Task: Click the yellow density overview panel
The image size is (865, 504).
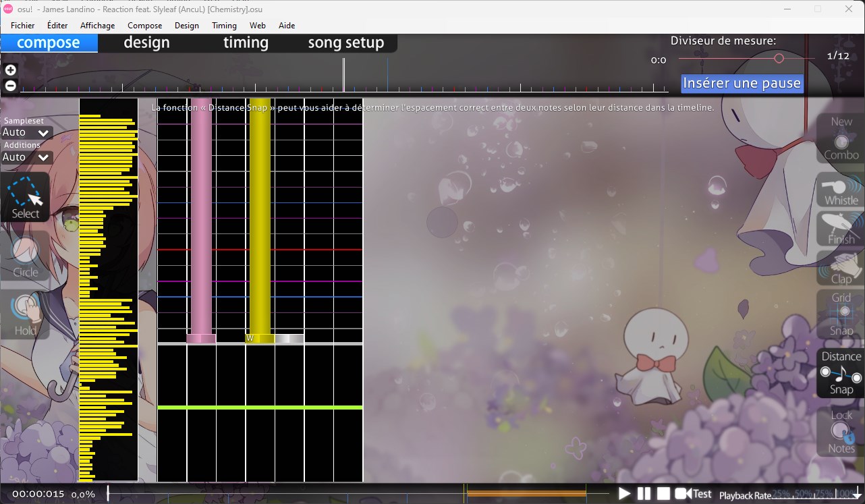Action: [x=109, y=290]
